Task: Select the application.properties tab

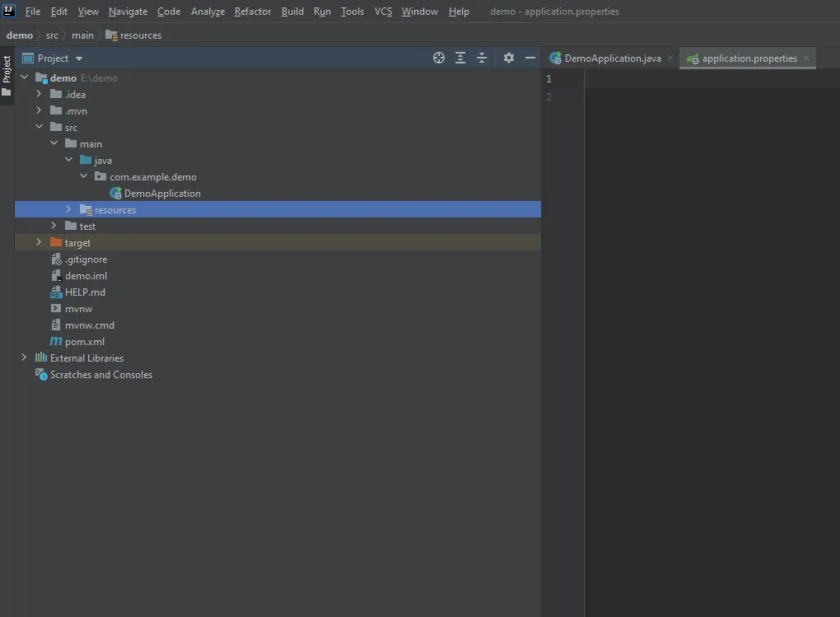Action: [748, 58]
